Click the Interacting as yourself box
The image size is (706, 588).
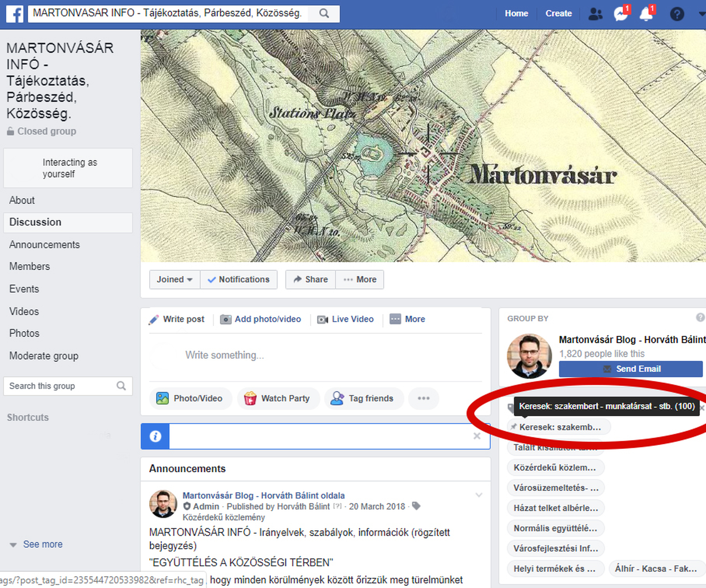[68, 168]
